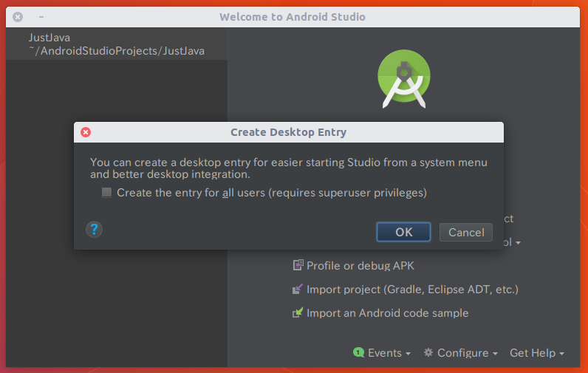Click the Import Android code sample icon
Viewport: 588px width, 373px height.
[298, 312]
